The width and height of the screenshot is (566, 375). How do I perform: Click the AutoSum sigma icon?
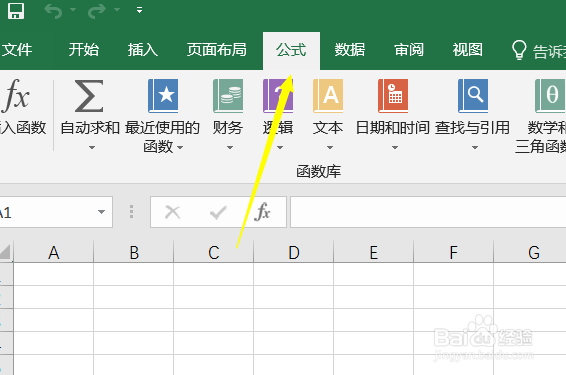pos(89,96)
